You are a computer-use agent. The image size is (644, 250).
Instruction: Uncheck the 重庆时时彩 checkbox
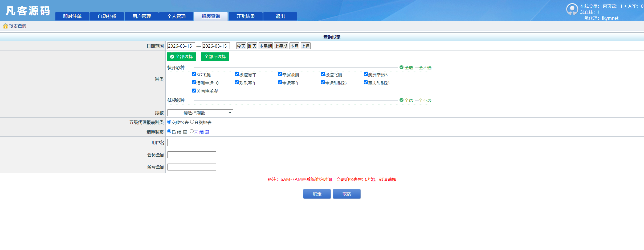coord(366,82)
